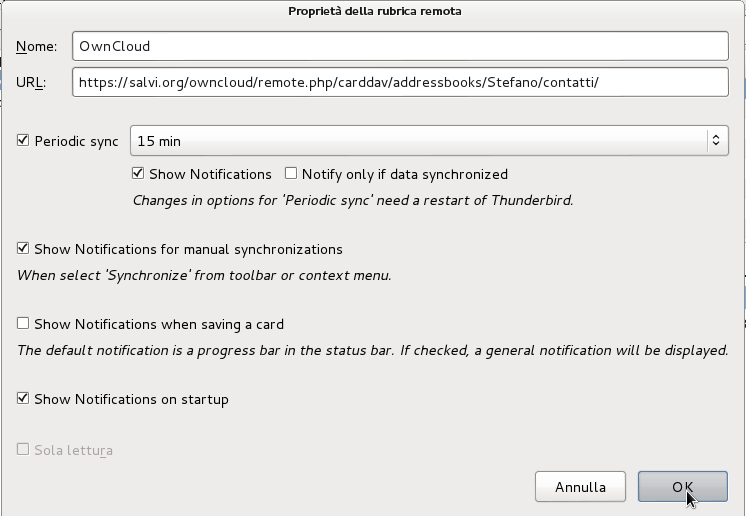This screenshot has height=516, width=746.
Task: Confirm with the OK button
Action: 682,487
